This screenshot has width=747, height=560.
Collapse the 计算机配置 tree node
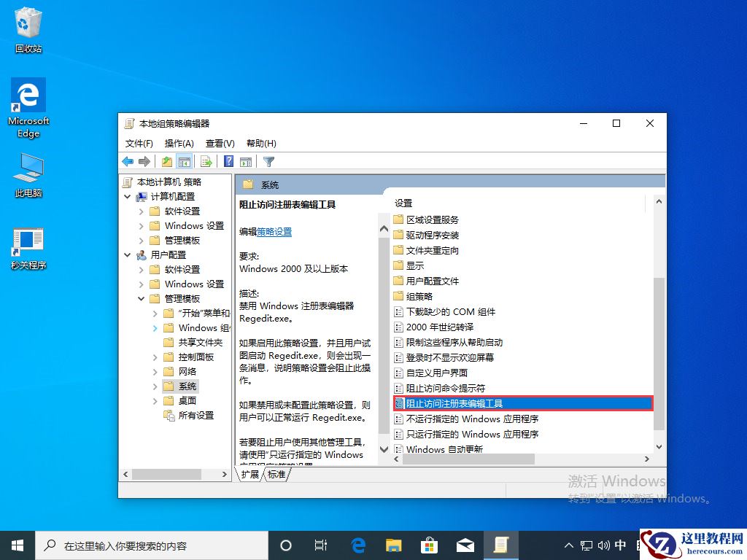click(x=127, y=196)
